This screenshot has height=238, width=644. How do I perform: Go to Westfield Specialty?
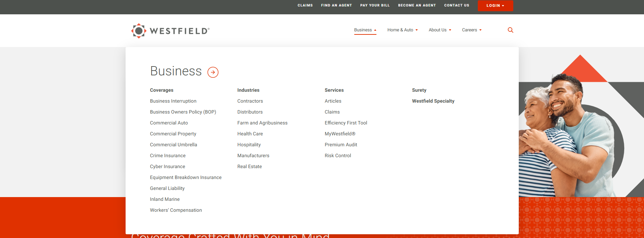click(433, 101)
